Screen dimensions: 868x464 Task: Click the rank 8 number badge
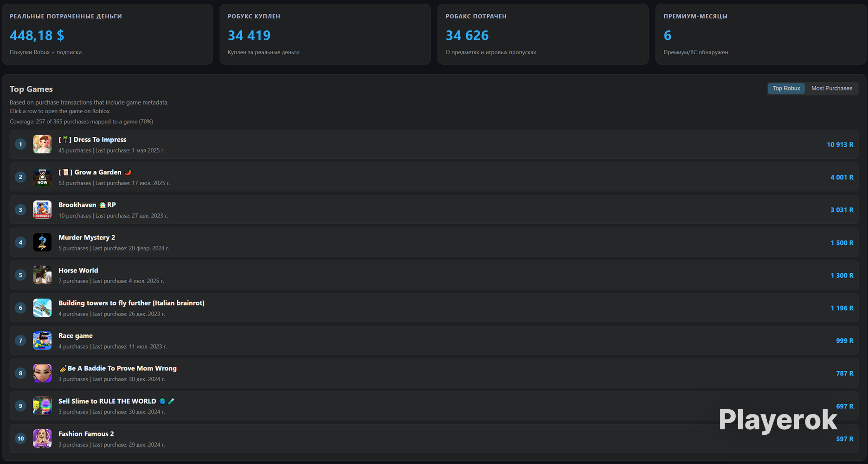click(20, 373)
